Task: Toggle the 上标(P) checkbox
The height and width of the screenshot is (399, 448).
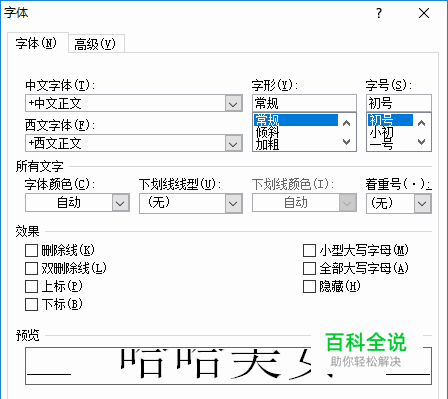Action: [x=31, y=286]
